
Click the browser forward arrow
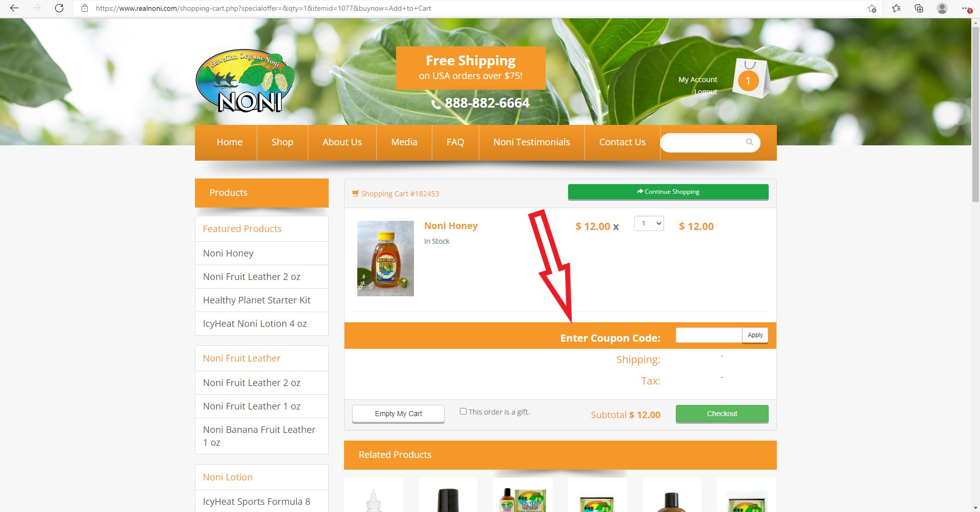click(x=37, y=8)
